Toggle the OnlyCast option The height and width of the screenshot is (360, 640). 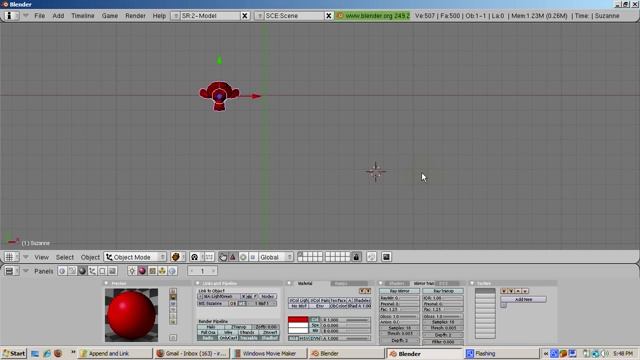[x=228, y=338]
